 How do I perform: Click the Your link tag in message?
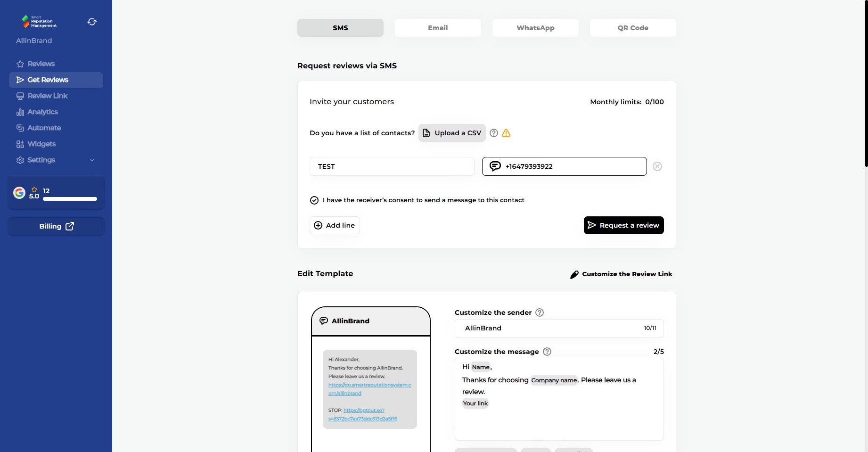click(x=475, y=403)
